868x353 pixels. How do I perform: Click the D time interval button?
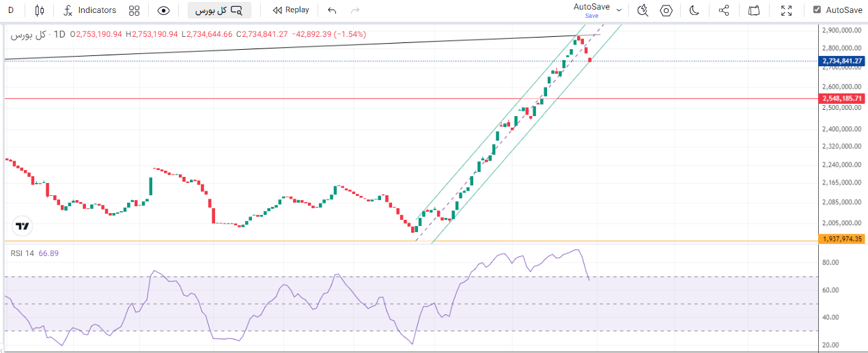point(11,10)
